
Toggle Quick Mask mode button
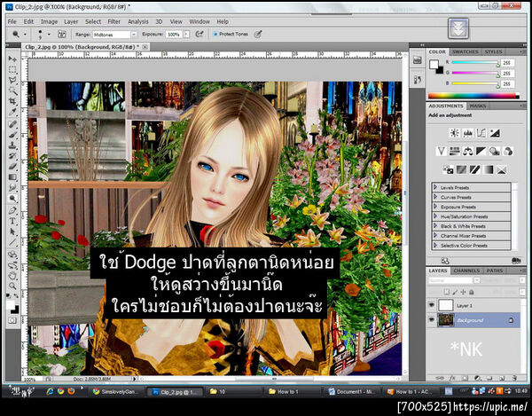(x=12, y=320)
